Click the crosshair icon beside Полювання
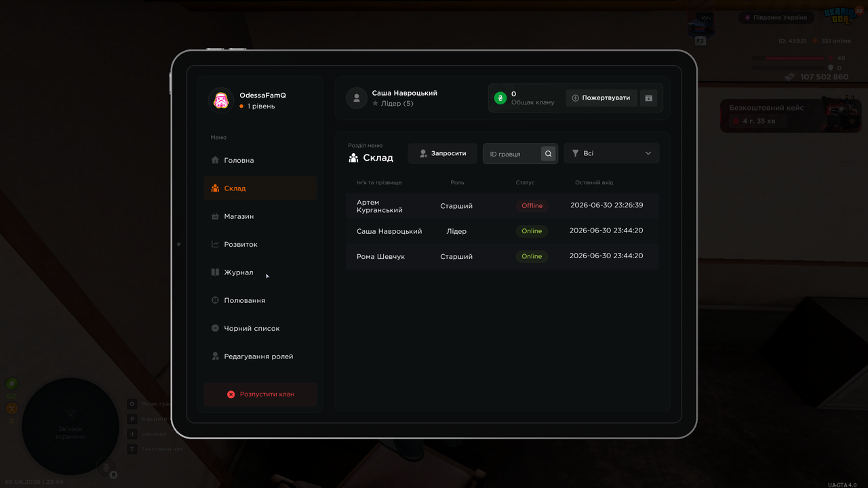Screen dimensions: 868x488 point(215,300)
